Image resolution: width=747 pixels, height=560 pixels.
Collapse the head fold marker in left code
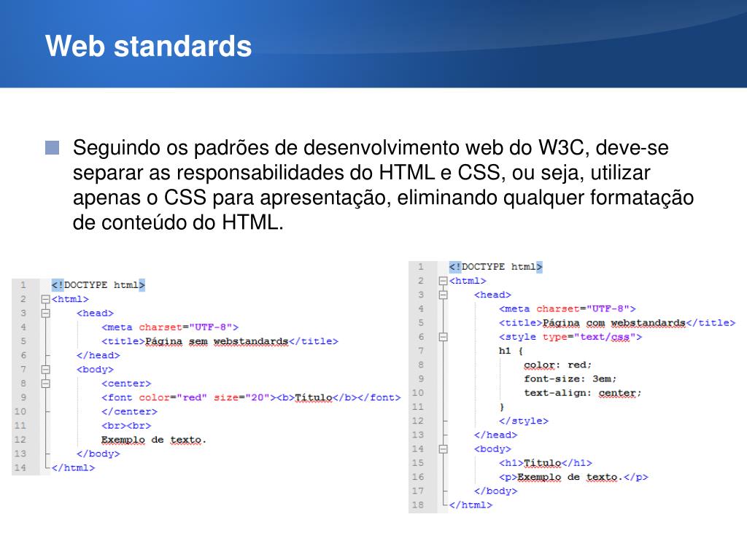(46, 314)
